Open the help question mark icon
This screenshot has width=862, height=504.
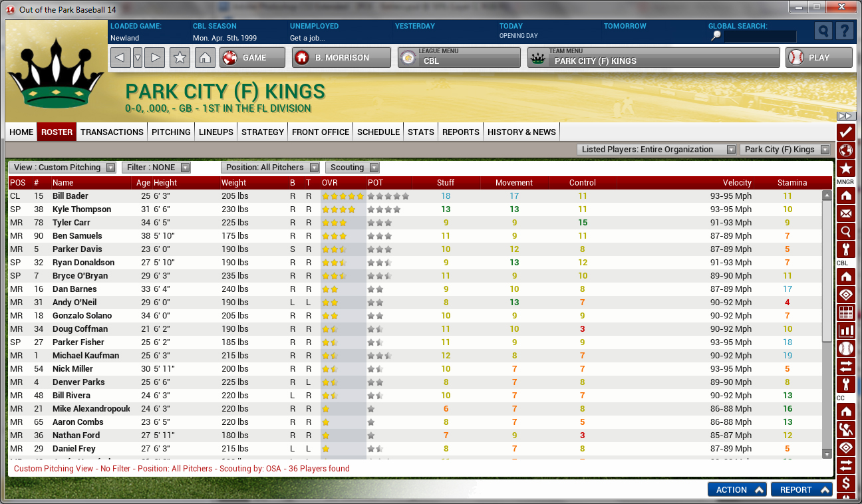844,31
